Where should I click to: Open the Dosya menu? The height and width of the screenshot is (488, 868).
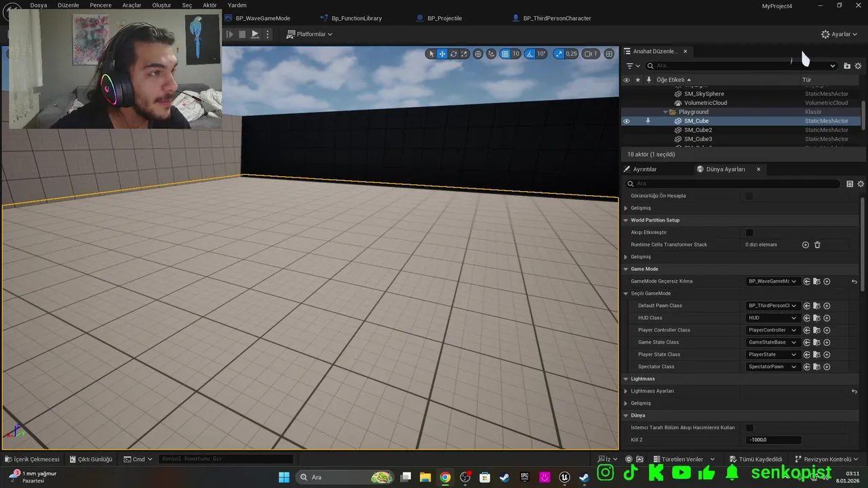(x=39, y=5)
